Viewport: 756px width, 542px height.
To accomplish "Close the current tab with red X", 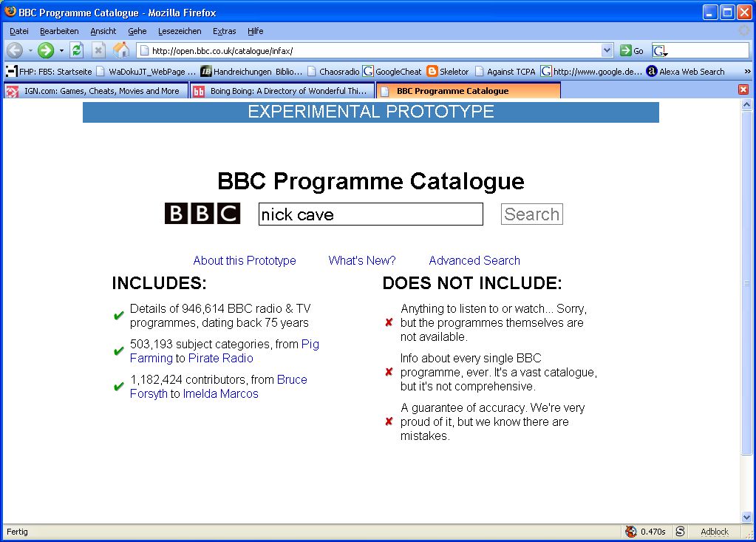I will pyautogui.click(x=743, y=89).
